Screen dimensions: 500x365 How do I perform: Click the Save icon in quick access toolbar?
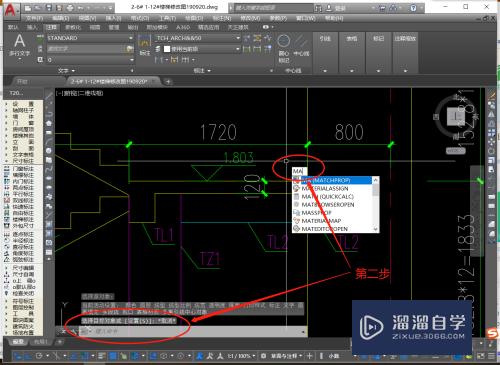click(49, 8)
